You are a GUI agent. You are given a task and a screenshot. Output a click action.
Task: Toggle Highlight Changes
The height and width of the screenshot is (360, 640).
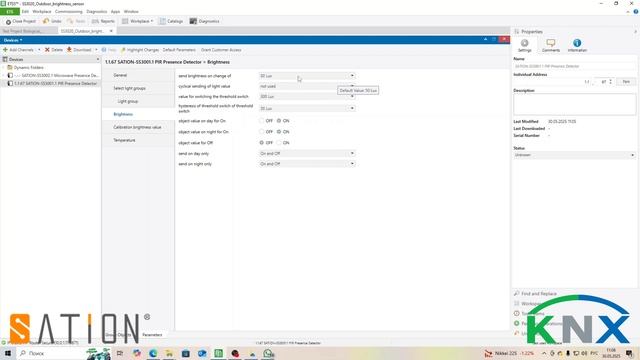pyautogui.click(x=140, y=50)
